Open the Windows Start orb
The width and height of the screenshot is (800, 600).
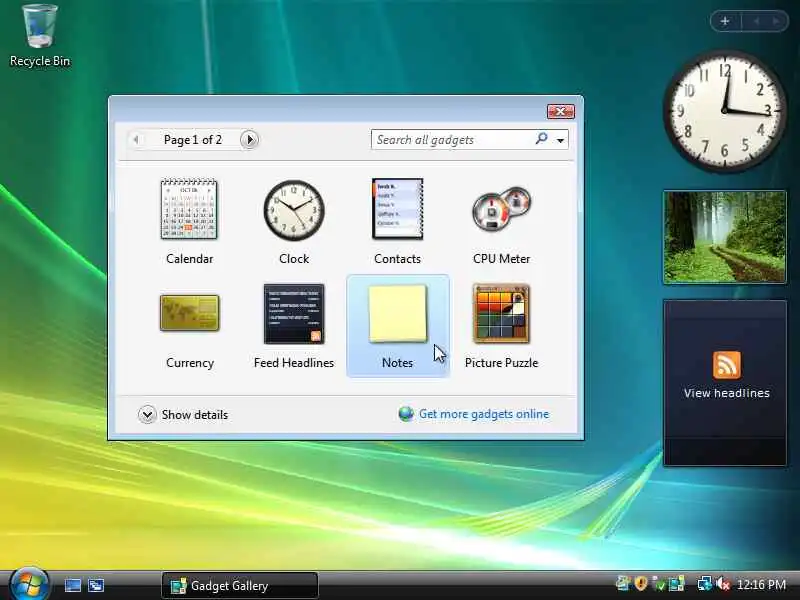29,584
